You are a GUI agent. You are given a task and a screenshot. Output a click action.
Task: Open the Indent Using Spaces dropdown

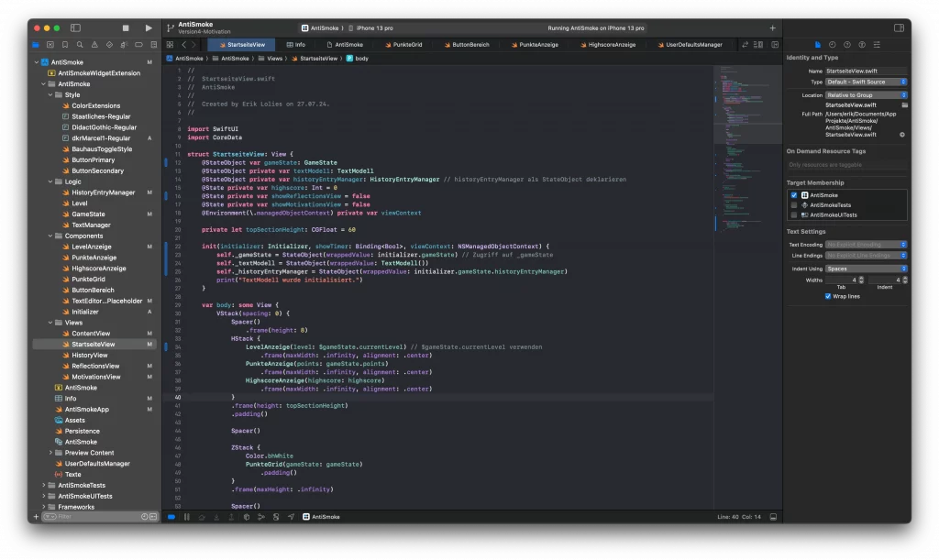866,269
